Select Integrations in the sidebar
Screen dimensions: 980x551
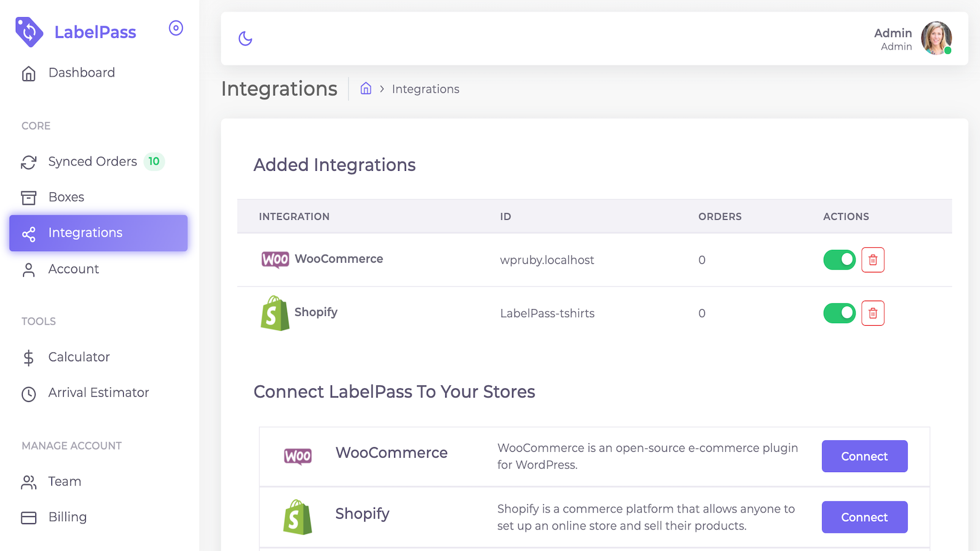[98, 233]
